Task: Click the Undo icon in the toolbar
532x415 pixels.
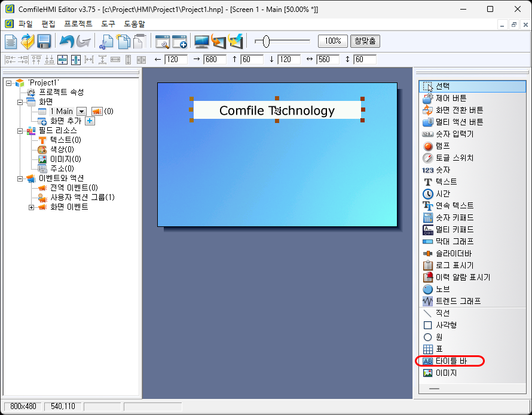Action: [x=68, y=41]
